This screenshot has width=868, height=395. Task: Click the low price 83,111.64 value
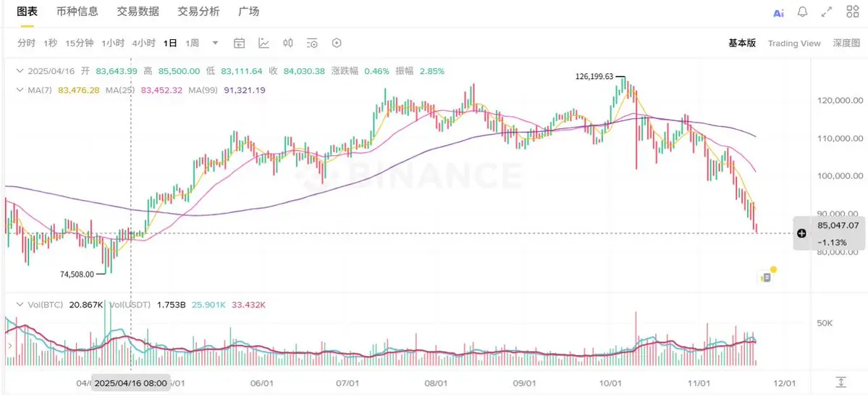click(241, 71)
